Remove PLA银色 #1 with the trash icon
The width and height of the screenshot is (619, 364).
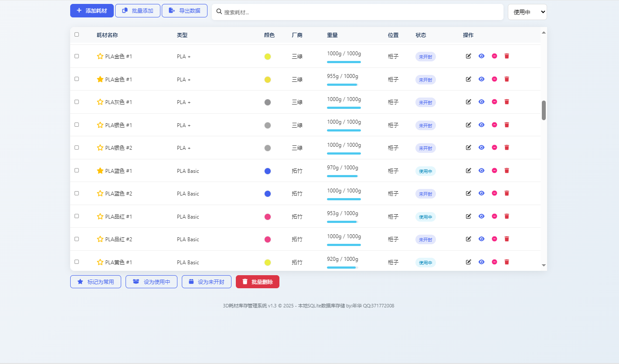click(x=507, y=125)
